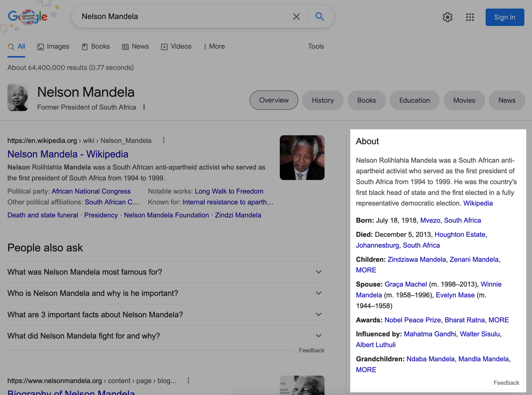Open the More search options menu
This screenshot has height=395, width=532.
coord(214,47)
